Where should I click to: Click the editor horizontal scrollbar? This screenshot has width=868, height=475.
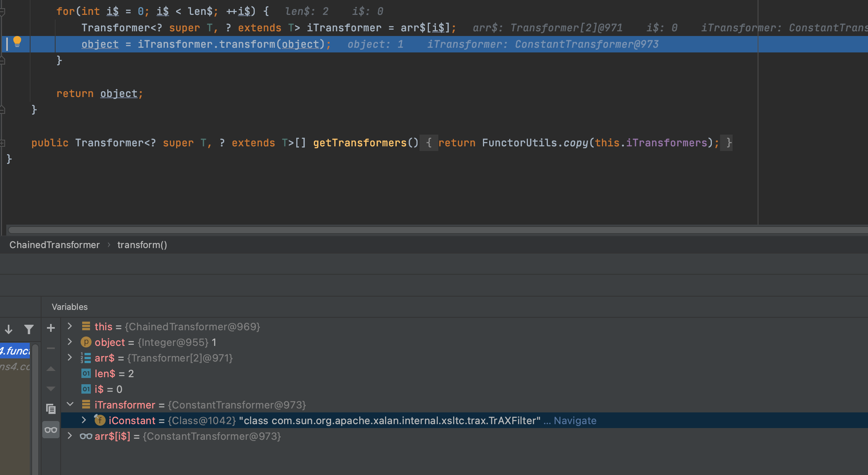tap(438, 230)
